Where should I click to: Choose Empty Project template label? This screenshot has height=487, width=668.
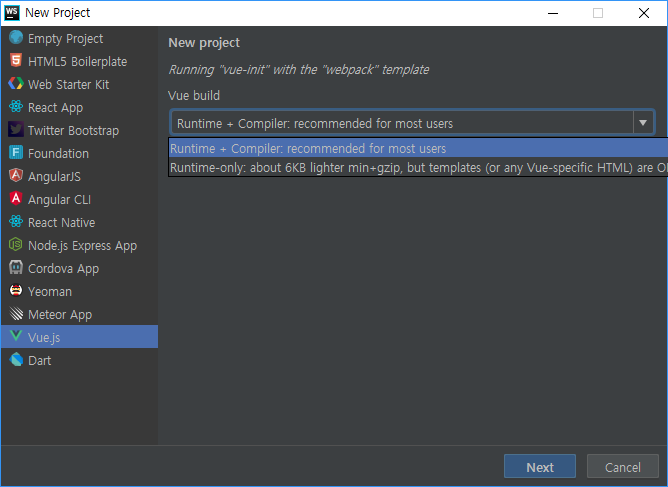(66, 39)
